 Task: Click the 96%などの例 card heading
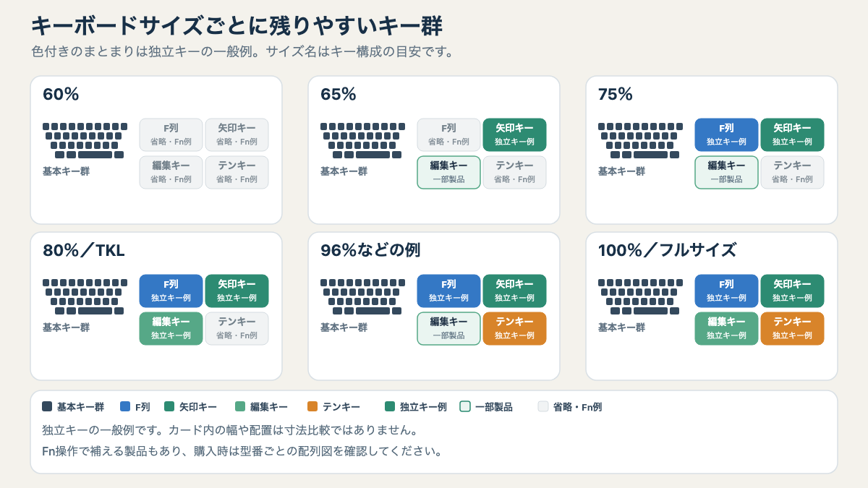click(x=370, y=250)
